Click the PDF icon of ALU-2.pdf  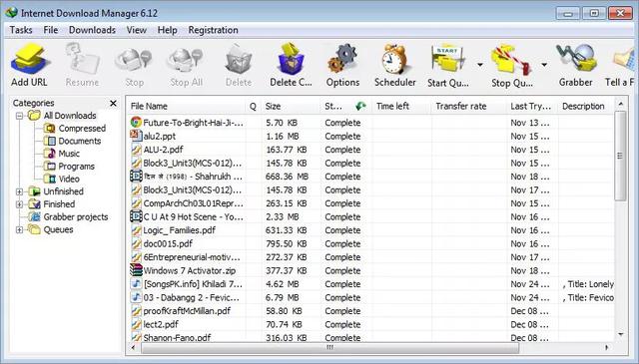pos(136,150)
